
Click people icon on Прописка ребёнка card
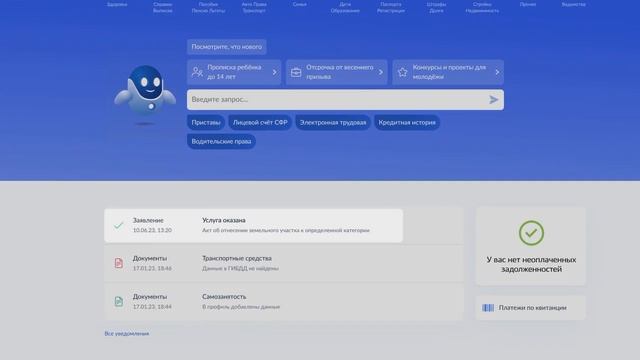tap(197, 72)
